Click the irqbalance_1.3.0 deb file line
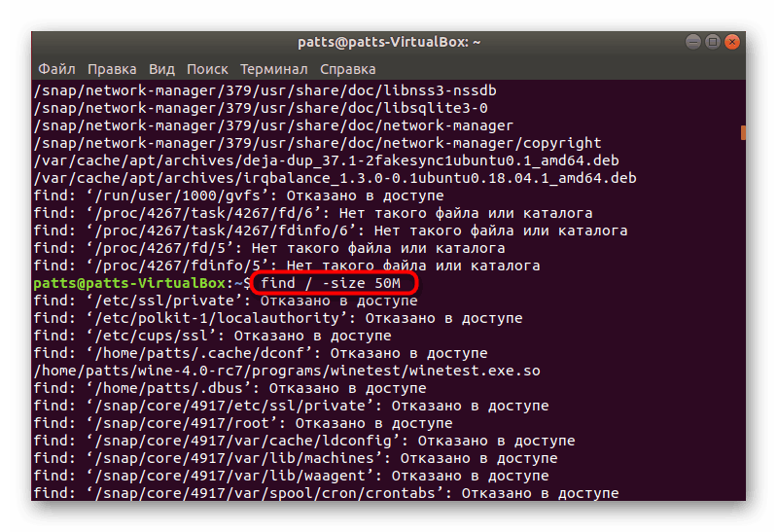The width and height of the screenshot is (777, 532). (335, 178)
